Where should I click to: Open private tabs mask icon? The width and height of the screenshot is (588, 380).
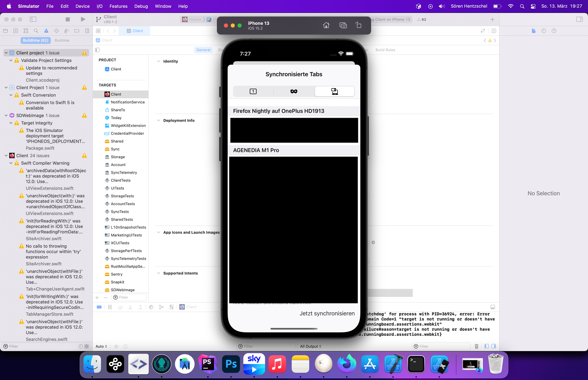point(294,91)
